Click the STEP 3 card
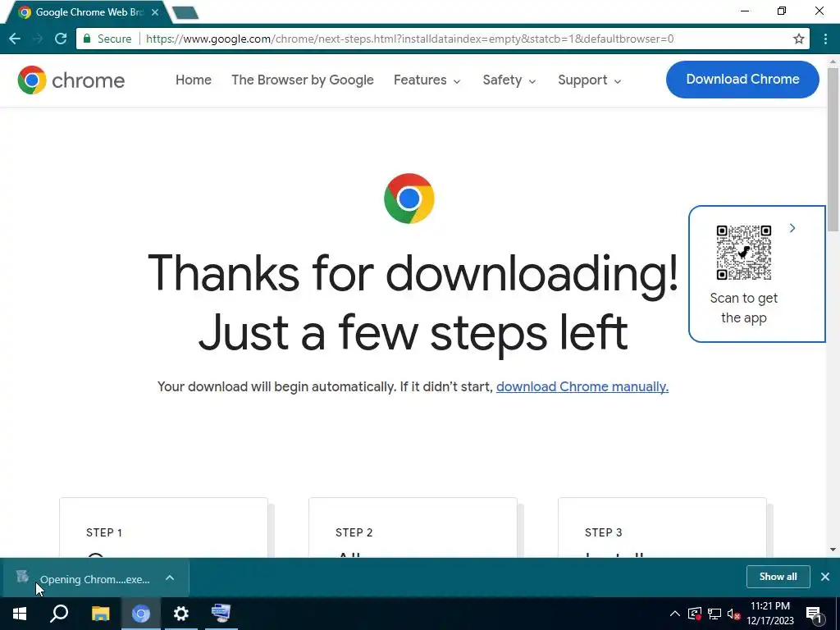The height and width of the screenshot is (630, 840). coord(662,527)
